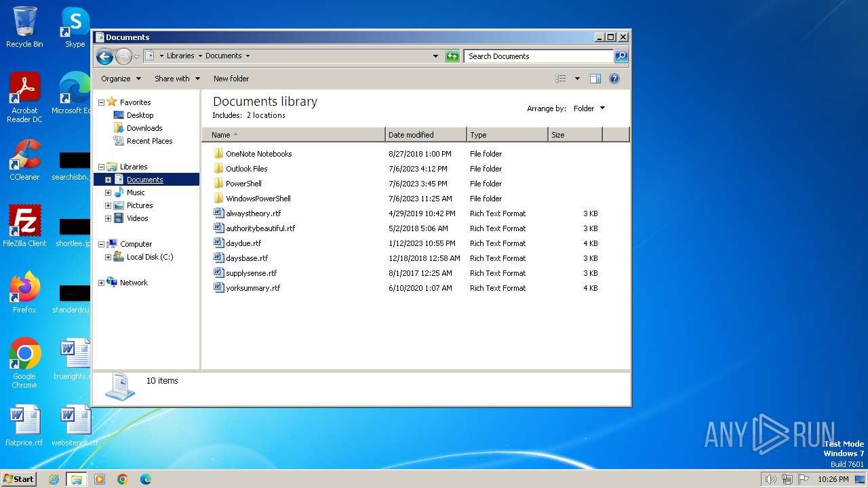Open Microsoft Edge from the taskbar
868x488 pixels.
point(145,479)
